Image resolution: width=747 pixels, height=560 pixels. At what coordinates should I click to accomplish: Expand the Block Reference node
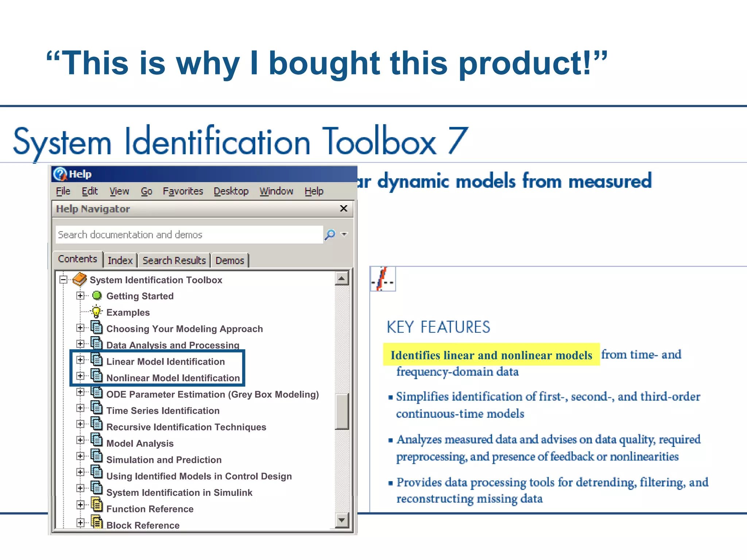click(80, 523)
